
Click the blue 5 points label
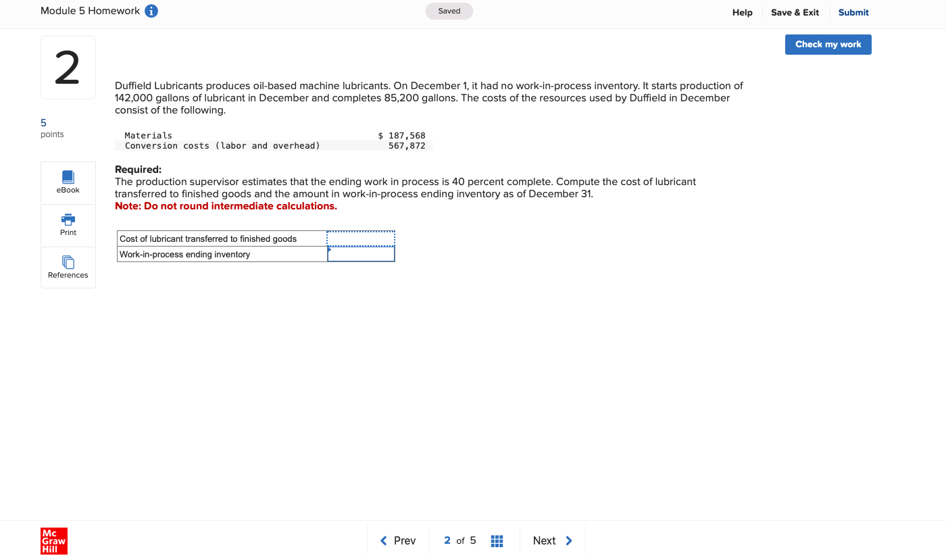[43, 123]
